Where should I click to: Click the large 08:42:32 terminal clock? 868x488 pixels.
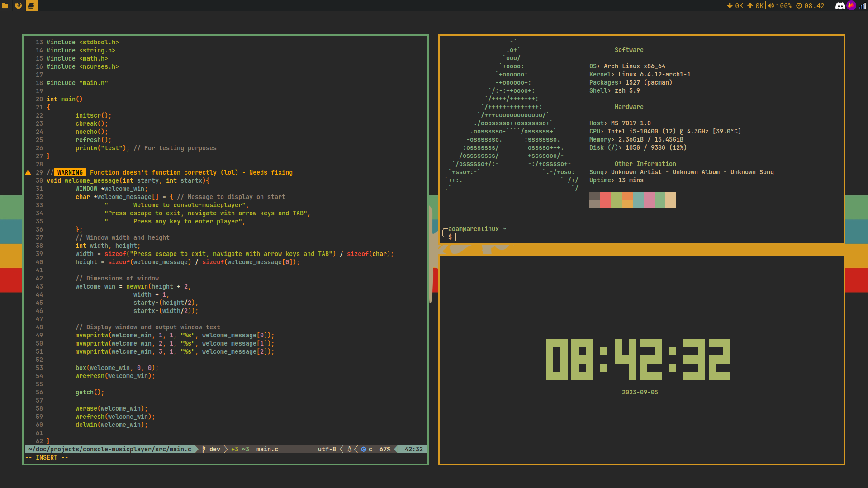tap(638, 360)
